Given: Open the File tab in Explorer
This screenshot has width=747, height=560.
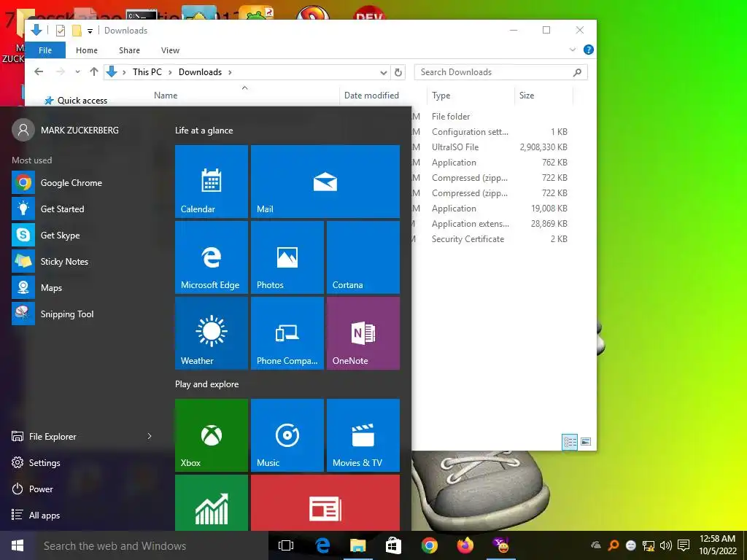Looking at the screenshot, I should pyautogui.click(x=45, y=50).
